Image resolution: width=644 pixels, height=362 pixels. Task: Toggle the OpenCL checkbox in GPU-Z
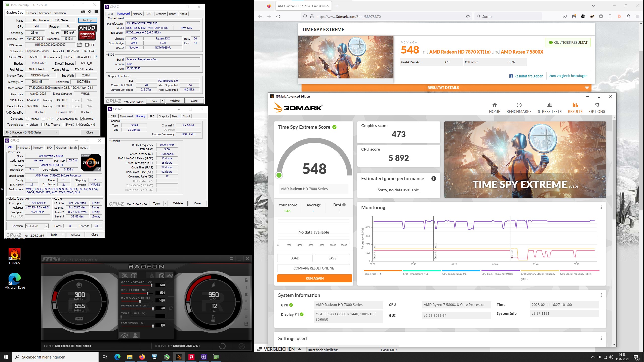pos(27,119)
